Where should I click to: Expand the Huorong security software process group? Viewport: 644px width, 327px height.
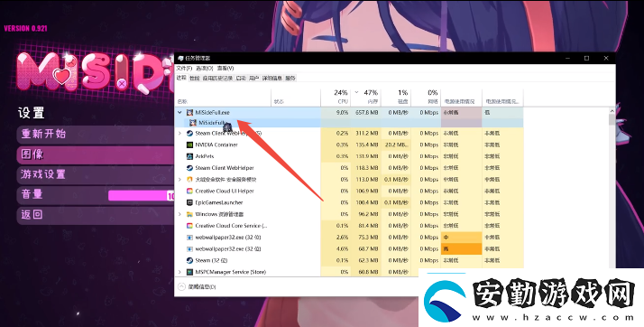(x=179, y=180)
